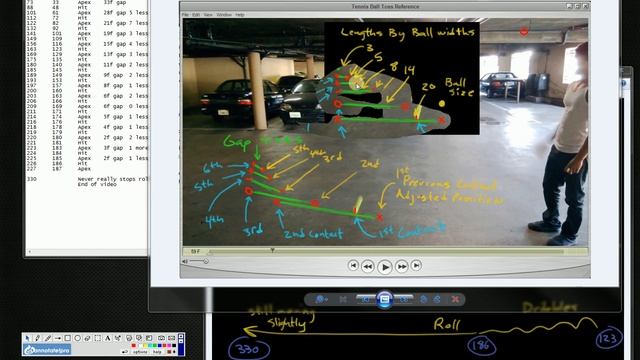Select the text A tool in Annotate!Pro
This screenshot has height=360, width=640.
click(107, 338)
